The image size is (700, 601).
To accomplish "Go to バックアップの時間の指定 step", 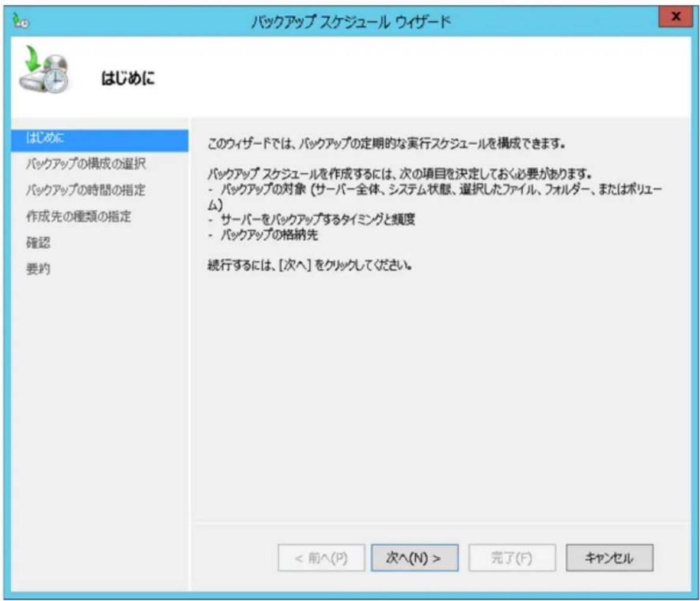I will [x=86, y=190].
